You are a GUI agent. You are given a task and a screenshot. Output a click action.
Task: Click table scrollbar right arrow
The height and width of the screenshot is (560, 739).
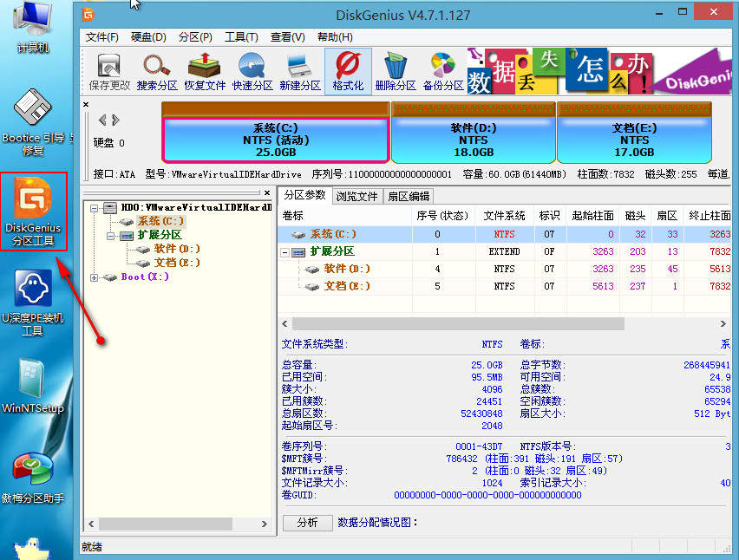[x=723, y=323]
